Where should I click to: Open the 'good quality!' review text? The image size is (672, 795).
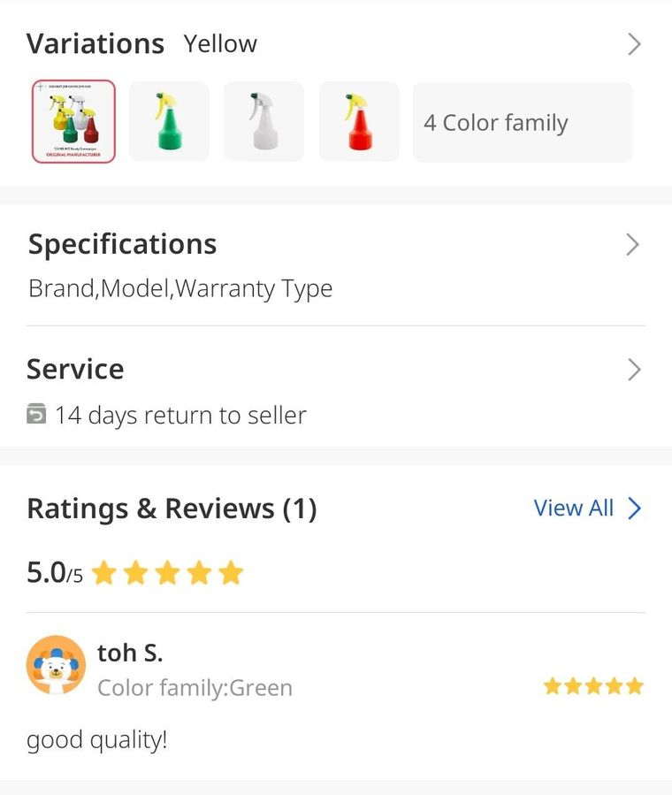click(96, 740)
